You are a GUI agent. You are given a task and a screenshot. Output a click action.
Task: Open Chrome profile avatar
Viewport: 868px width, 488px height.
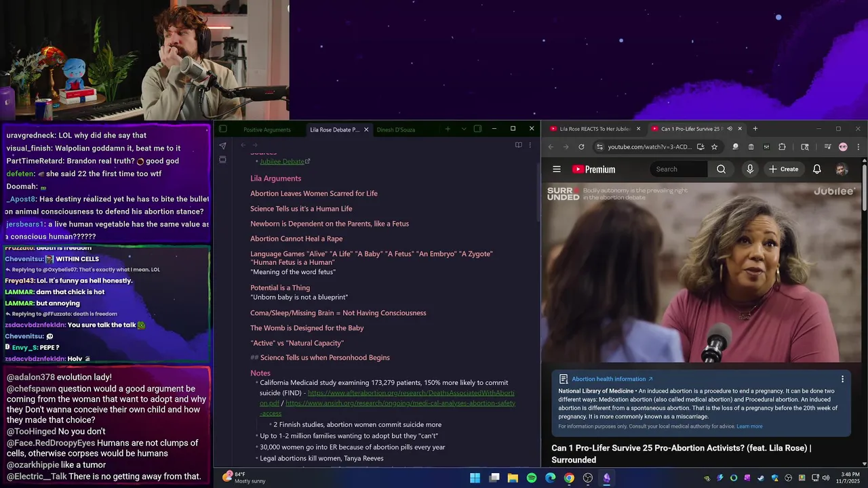tap(843, 146)
